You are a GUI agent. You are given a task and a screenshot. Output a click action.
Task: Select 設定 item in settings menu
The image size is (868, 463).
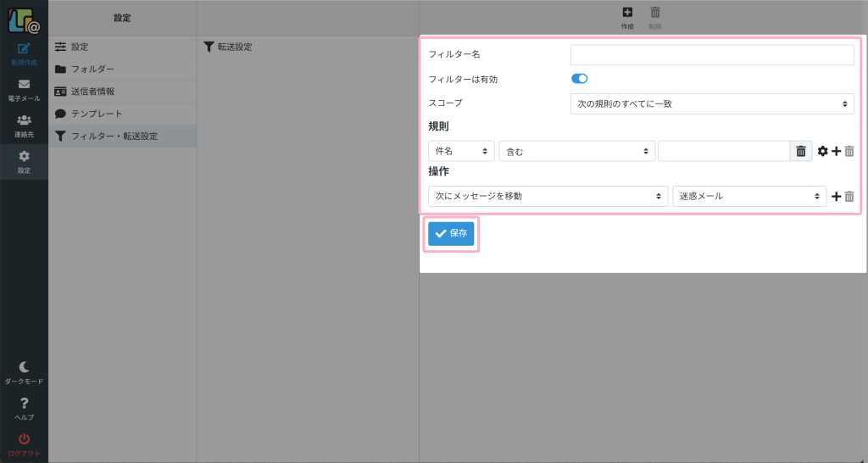coord(122,47)
